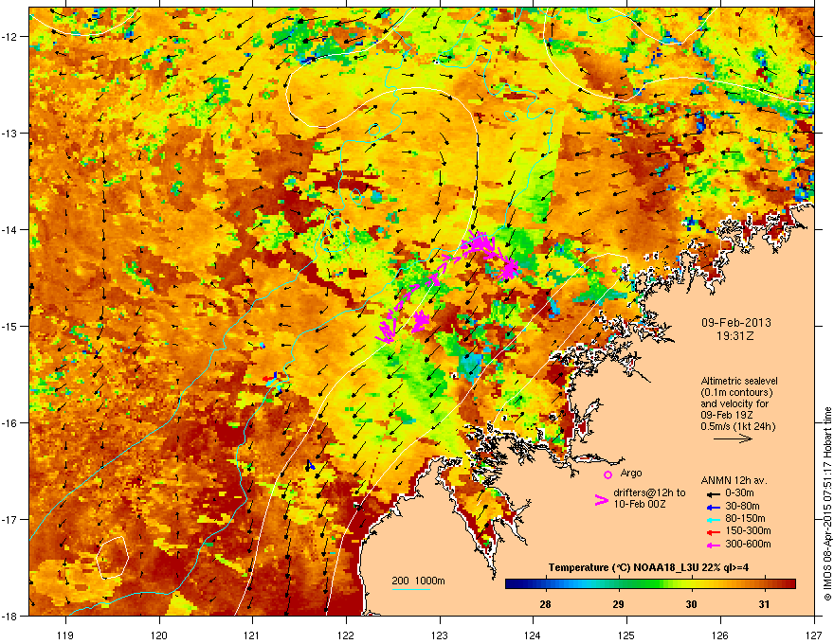The width and height of the screenshot is (834, 644).
Task: Click the '120' longitude axis label
Action: point(159,635)
